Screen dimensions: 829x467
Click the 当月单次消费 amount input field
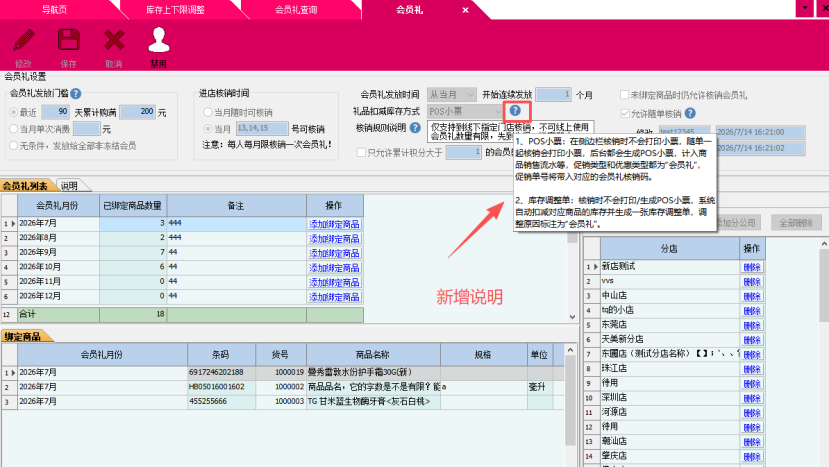coord(87,129)
